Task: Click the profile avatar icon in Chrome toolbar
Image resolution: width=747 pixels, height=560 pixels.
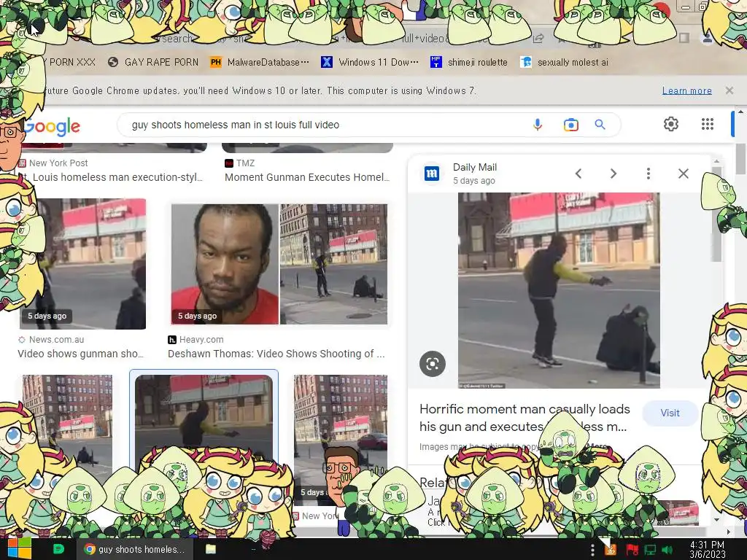Action: click(x=708, y=38)
